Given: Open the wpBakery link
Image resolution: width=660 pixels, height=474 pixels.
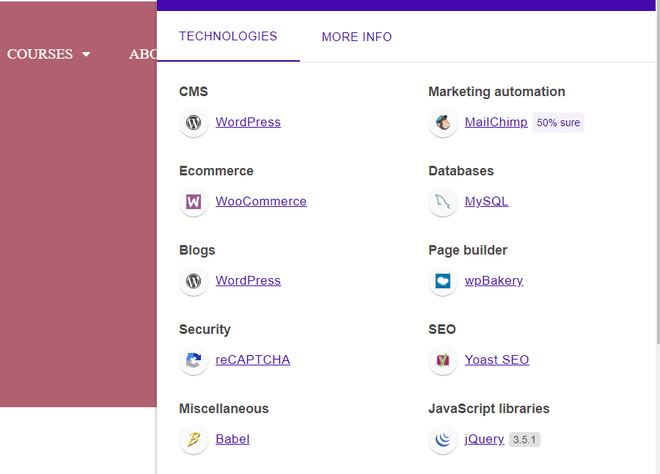Looking at the screenshot, I should [493, 281].
